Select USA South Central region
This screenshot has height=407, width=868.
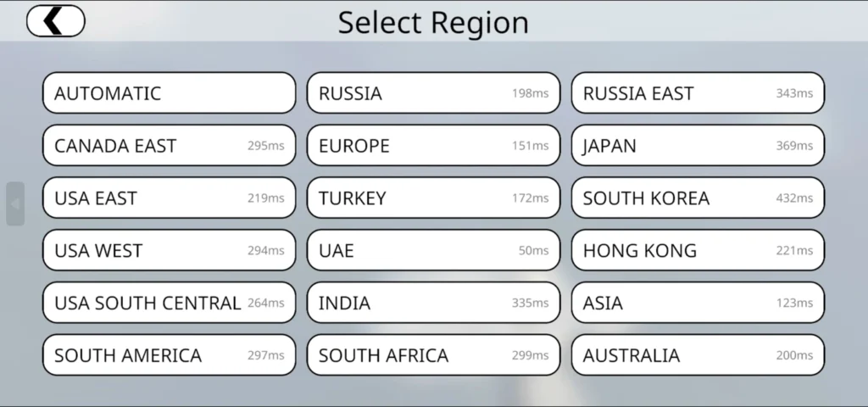click(169, 303)
